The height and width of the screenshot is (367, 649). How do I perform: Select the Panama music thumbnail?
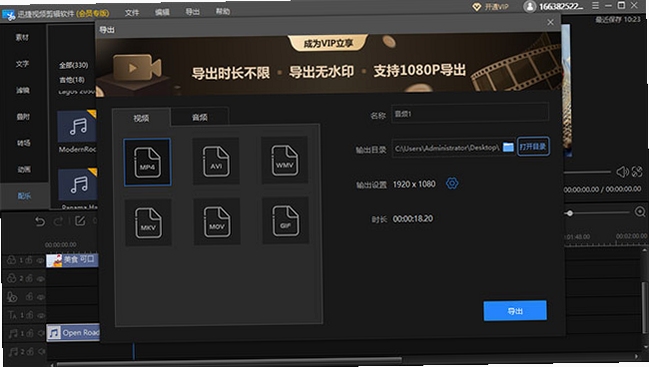tap(78, 185)
